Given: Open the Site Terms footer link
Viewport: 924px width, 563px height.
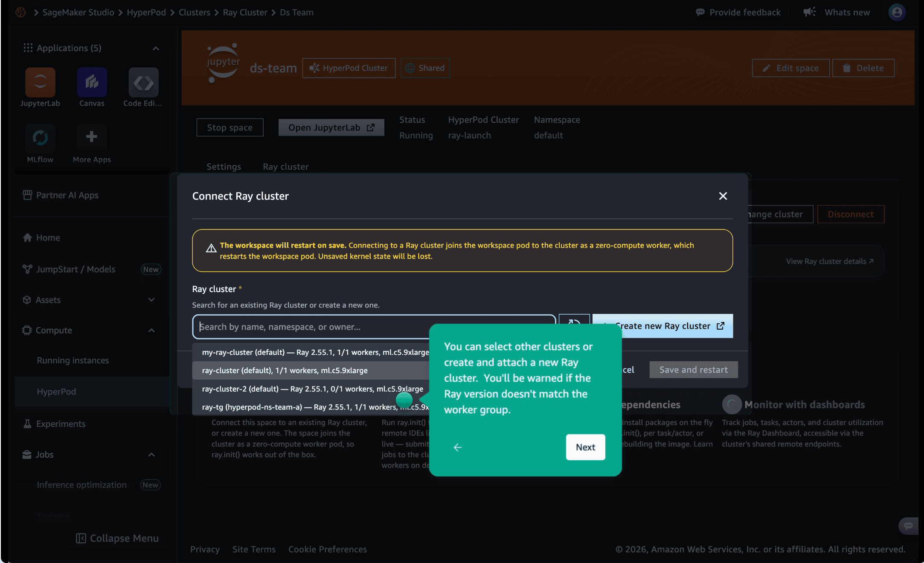Looking at the screenshot, I should click(x=254, y=549).
